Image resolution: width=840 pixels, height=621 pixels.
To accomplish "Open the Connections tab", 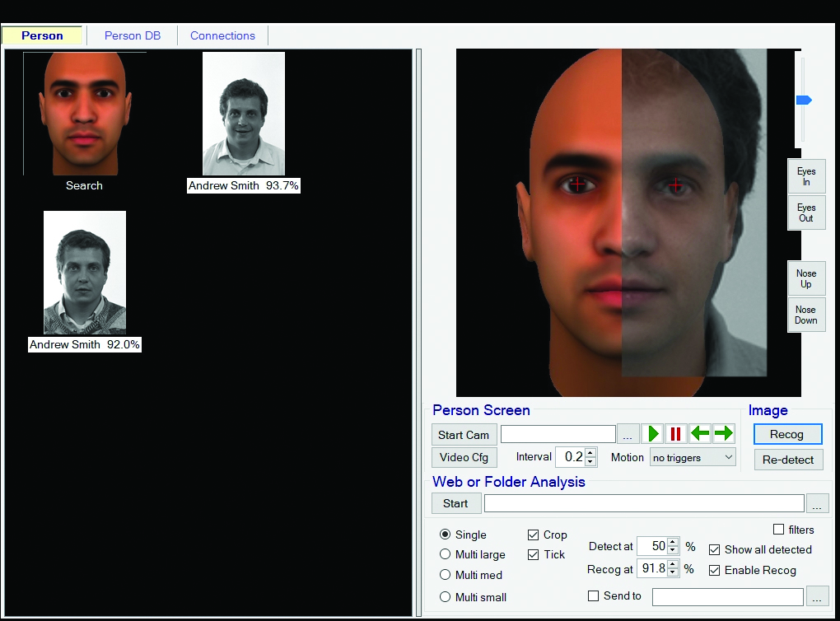I will (x=222, y=35).
